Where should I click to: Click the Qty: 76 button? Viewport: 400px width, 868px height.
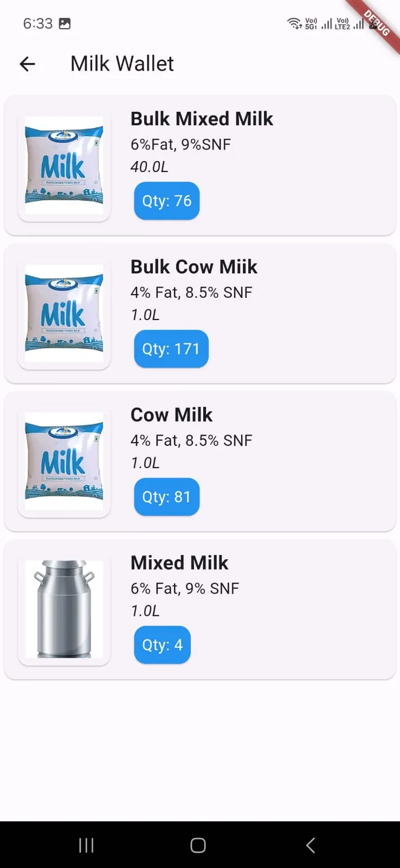tap(167, 201)
